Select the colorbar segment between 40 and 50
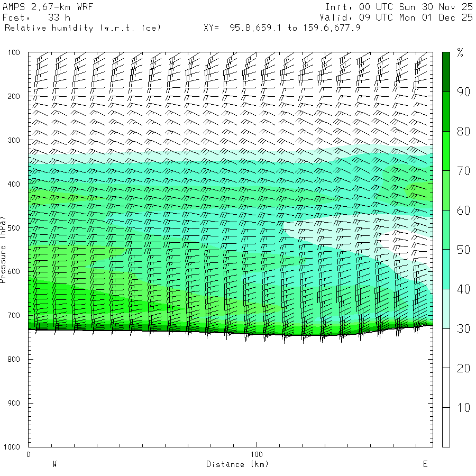This screenshot has height=476, width=476. pos(446,269)
